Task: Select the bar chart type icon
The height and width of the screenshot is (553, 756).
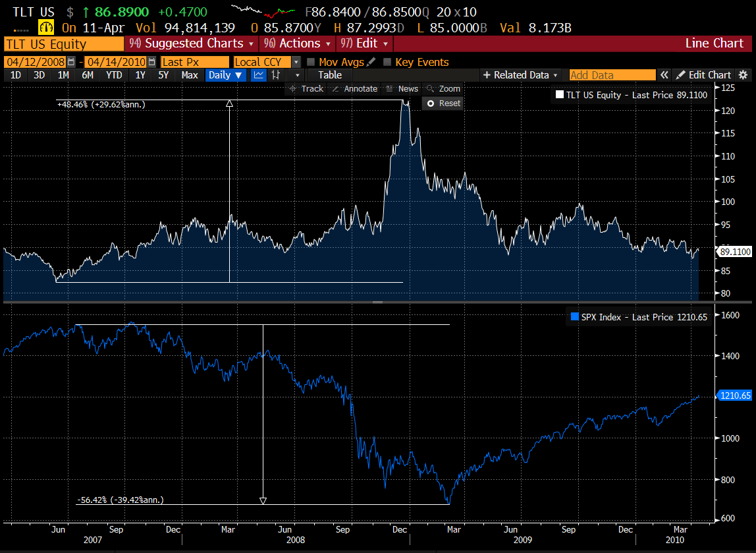Action: (x=276, y=74)
